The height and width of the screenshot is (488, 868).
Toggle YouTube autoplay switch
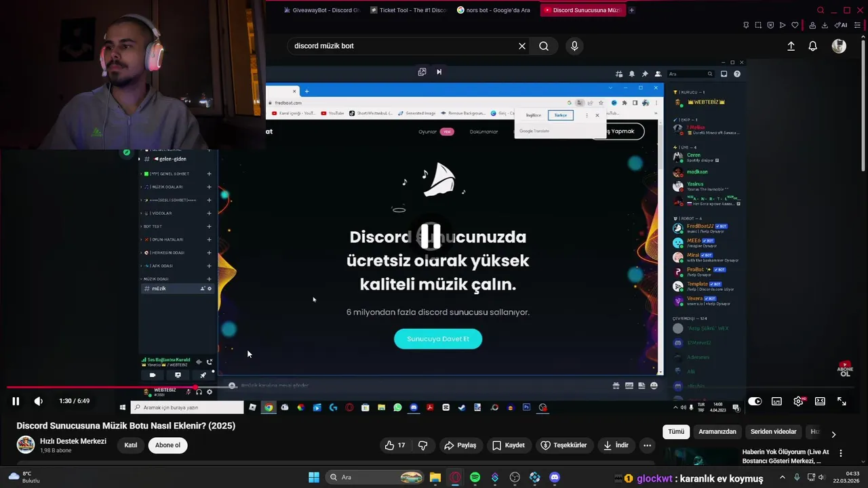[x=755, y=401]
